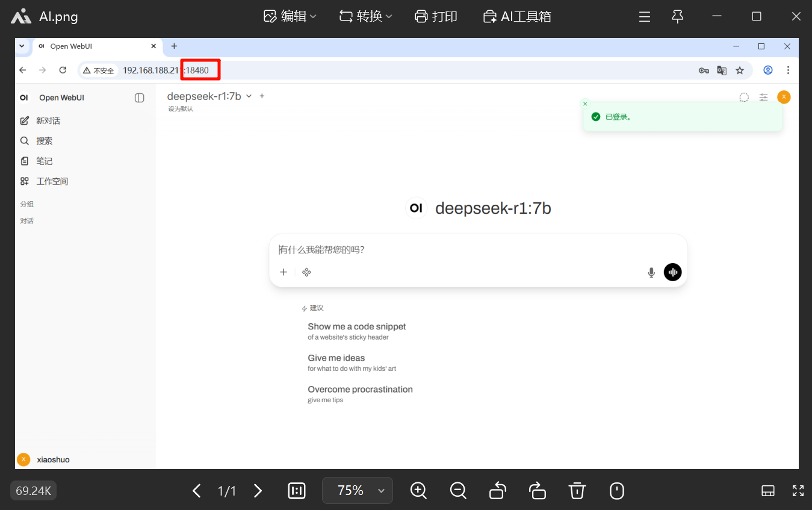Click the 打印 print button
Screen dimensions: 812x510
pos(436,17)
